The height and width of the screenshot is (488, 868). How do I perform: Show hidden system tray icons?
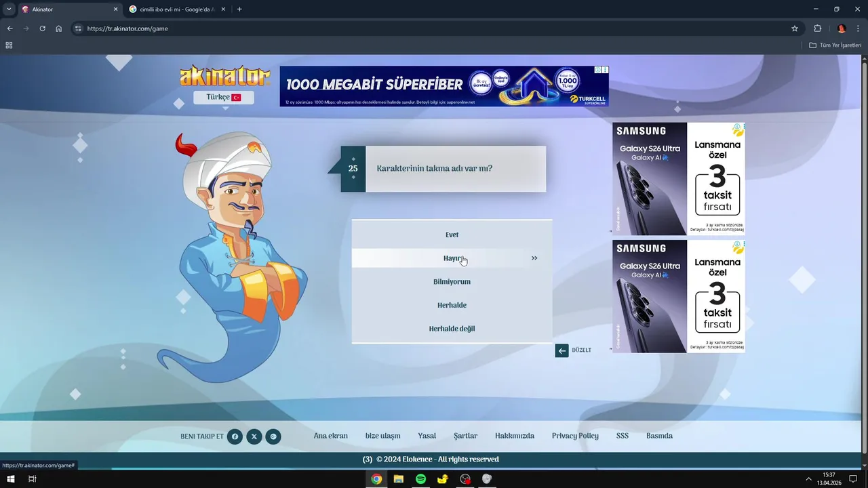click(x=808, y=479)
